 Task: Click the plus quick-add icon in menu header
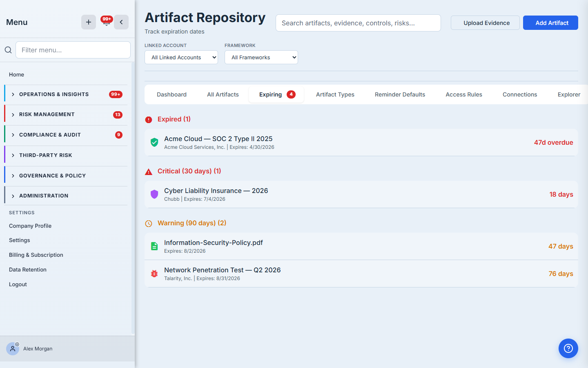(89, 22)
